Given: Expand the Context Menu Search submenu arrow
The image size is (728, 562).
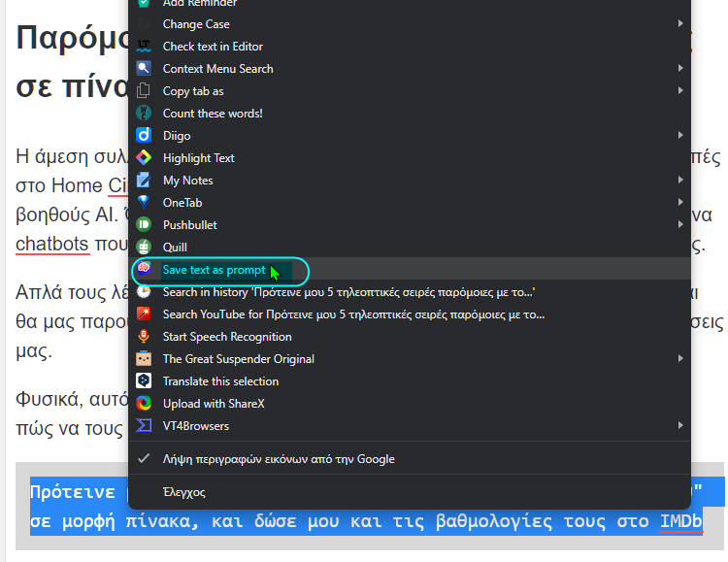Looking at the screenshot, I should coord(680,68).
